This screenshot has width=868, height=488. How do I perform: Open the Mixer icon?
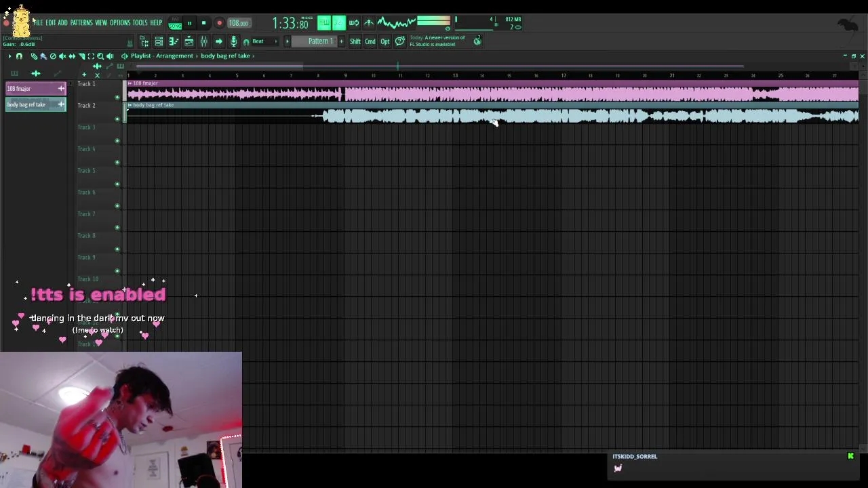tap(203, 41)
